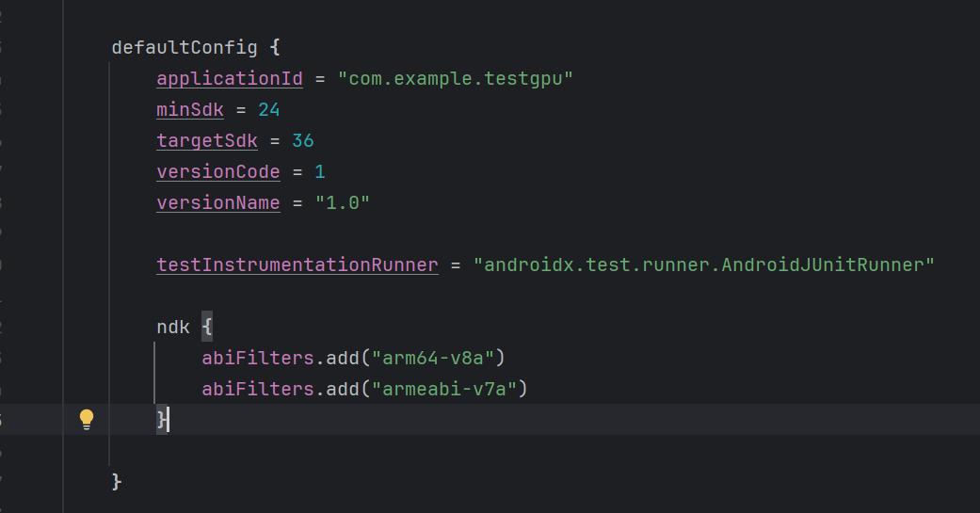Click the opening brace after defaultConfig
980x513 pixels.
pos(275,47)
